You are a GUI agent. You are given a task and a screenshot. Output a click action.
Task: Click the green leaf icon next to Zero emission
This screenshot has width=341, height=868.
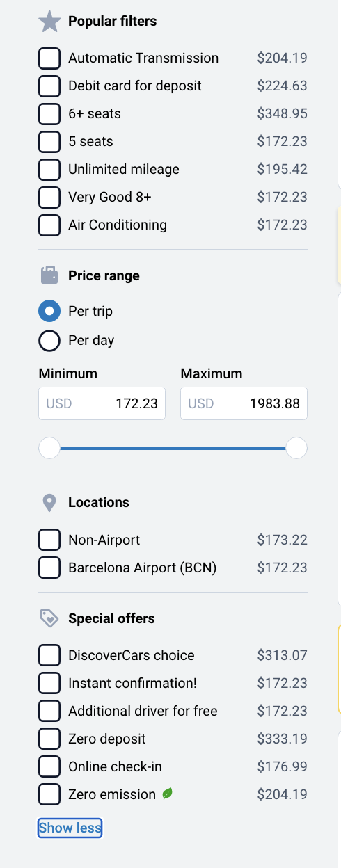[167, 794]
